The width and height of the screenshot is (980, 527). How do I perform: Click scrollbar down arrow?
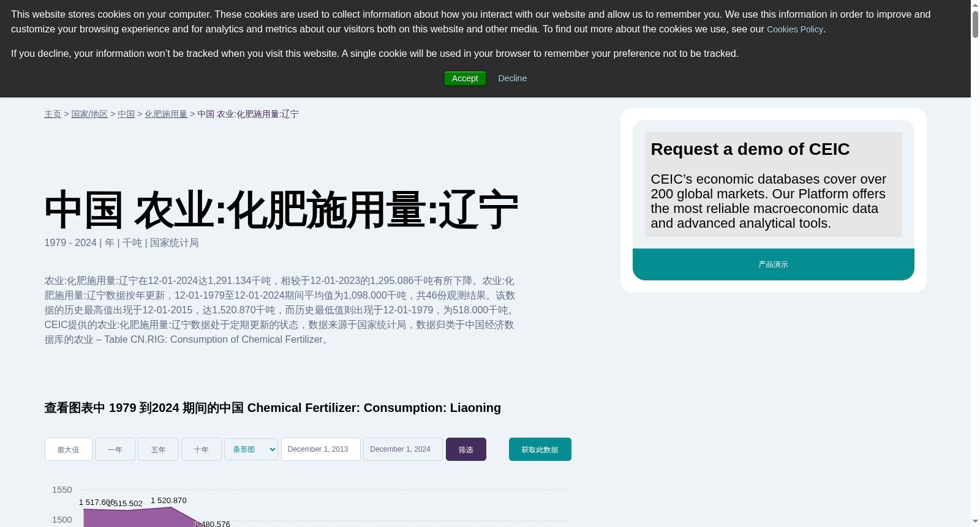(x=975, y=521)
